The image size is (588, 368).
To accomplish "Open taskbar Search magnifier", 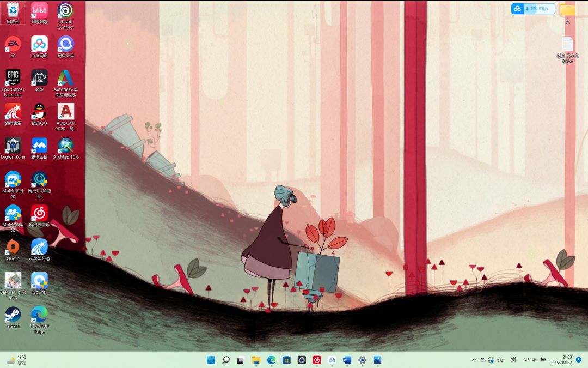I will point(226,360).
